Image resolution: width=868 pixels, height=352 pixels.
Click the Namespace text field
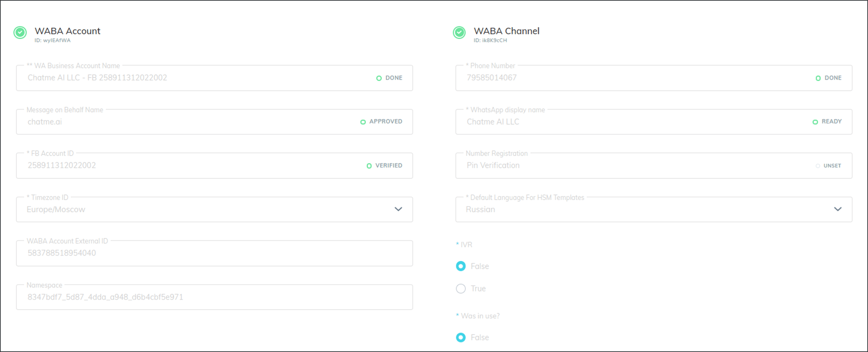(x=214, y=297)
